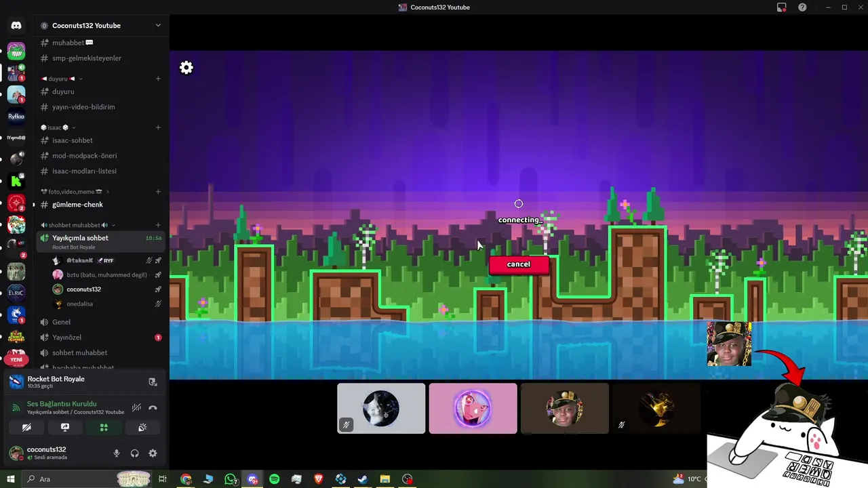Screen dimensions: 868x488
Task: Join sohbet muhabbet voice channel
Action: [101, 353]
